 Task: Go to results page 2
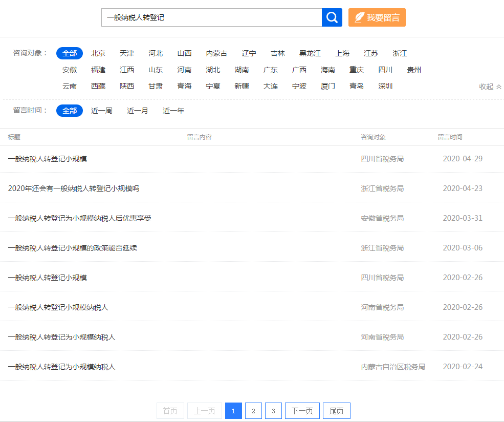[x=253, y=411]
